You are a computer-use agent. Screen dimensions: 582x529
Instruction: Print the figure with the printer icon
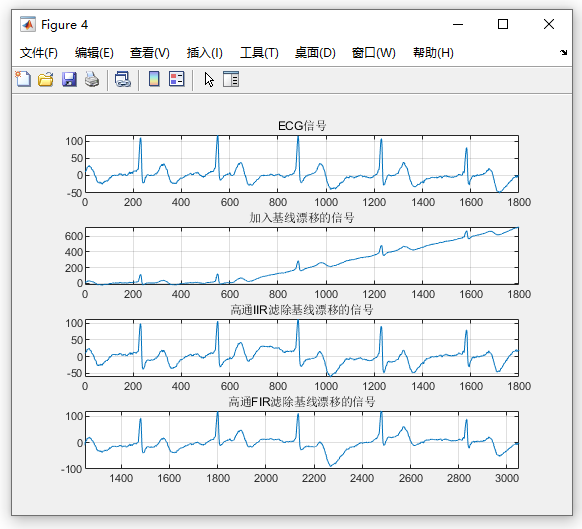[92, 79]
